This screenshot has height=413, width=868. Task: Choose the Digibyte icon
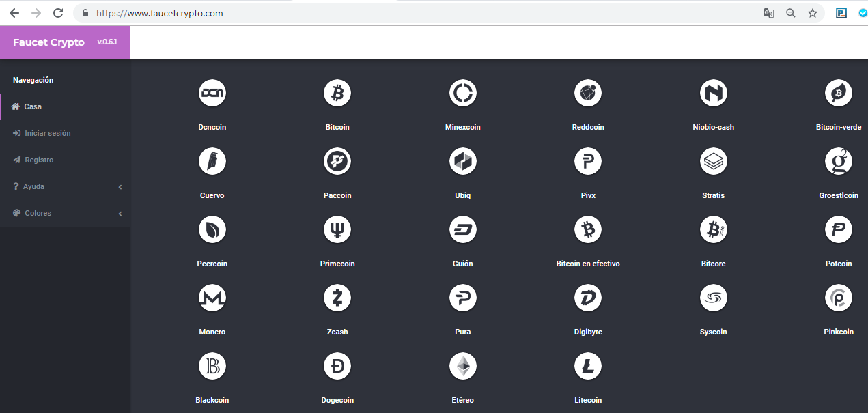pos(588,298)
